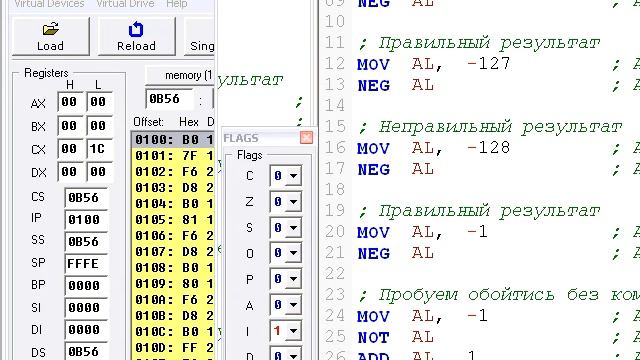Click the SS register field
This screenshot has height=360, width=640.
[x=86, y=242]
